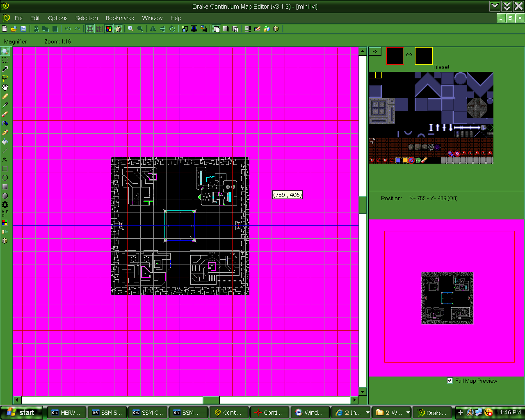Click the red-bordered left tile swatch

(395, 56)
